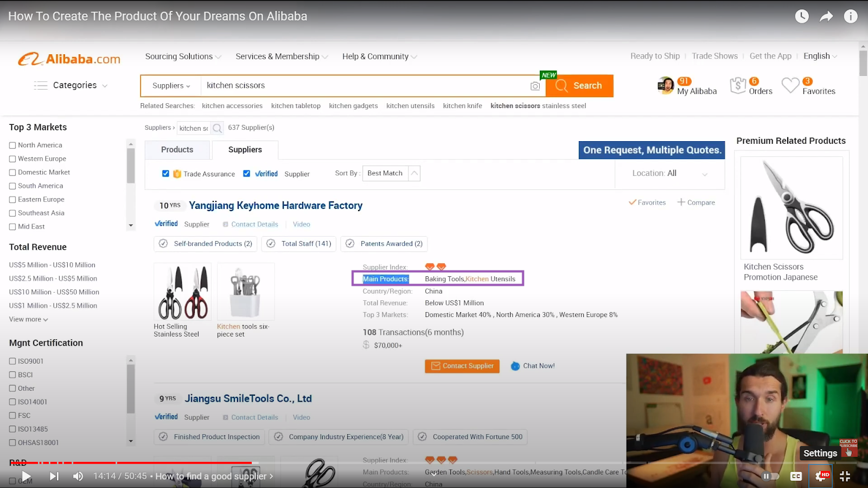Open Jiangsu SmileTools Co., Ltd link
This screenshot has width=868, height=488.
(248, 398)
